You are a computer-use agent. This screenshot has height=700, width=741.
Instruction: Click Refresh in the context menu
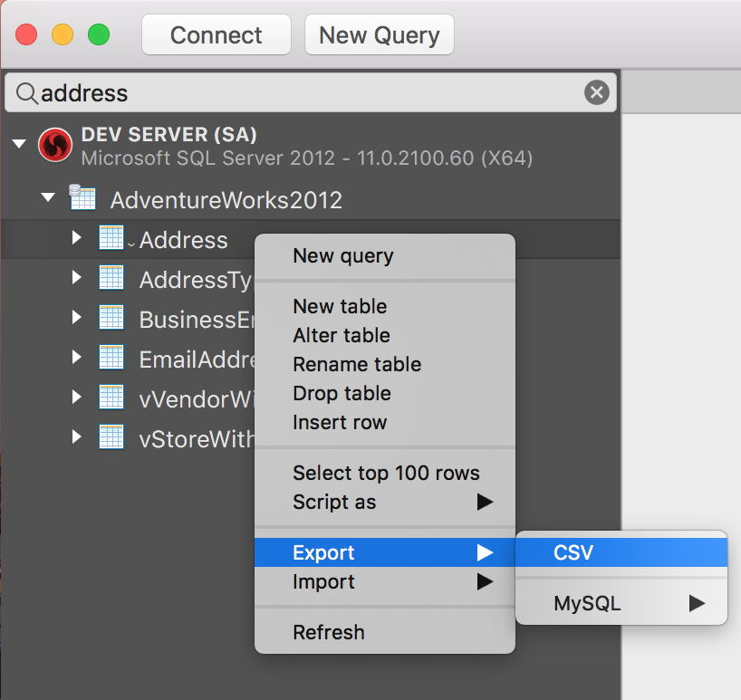(330, 631)
